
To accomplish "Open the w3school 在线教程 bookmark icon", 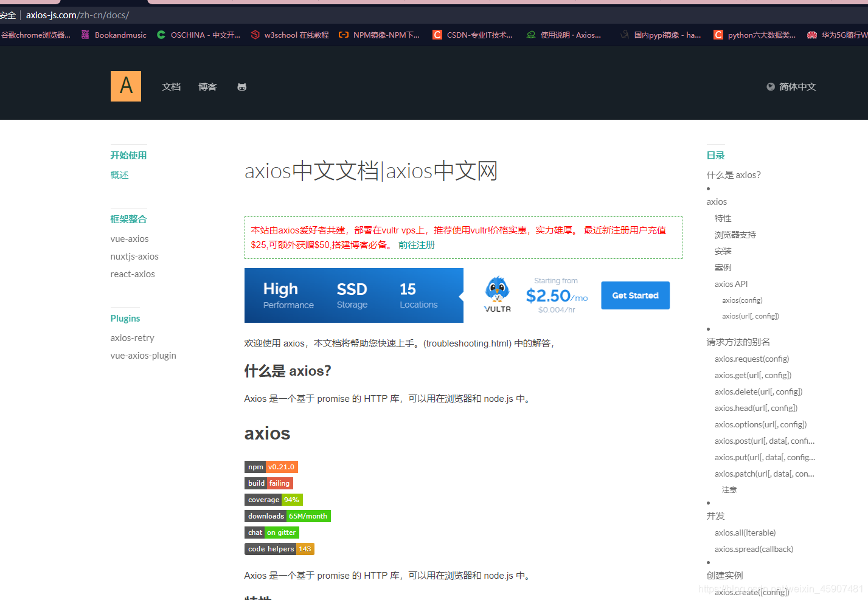I will coord(255,35).
